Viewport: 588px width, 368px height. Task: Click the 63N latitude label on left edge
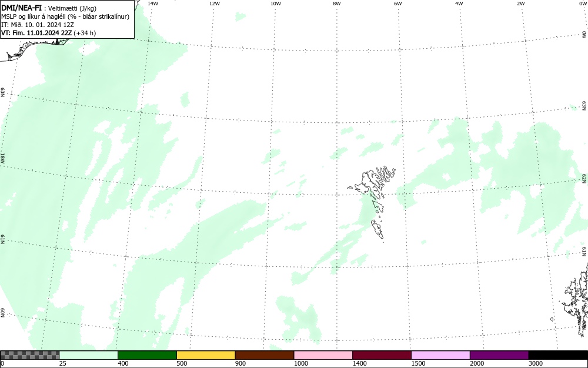point(3,92)
